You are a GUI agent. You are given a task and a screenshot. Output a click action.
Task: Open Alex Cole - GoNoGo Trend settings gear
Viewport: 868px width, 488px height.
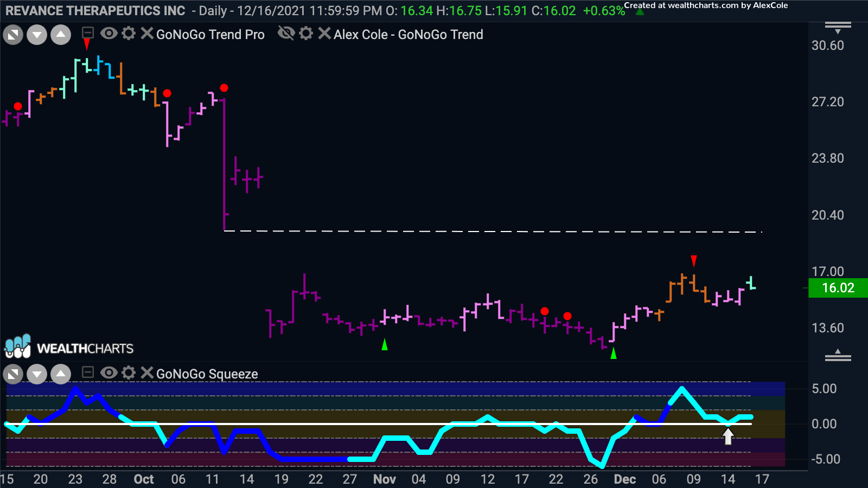306,34
